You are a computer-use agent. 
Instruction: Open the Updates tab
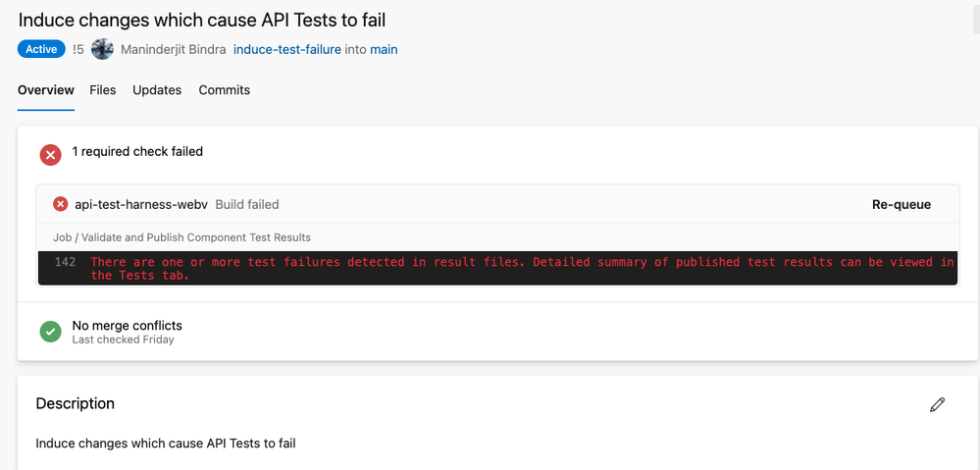point(157,90)
